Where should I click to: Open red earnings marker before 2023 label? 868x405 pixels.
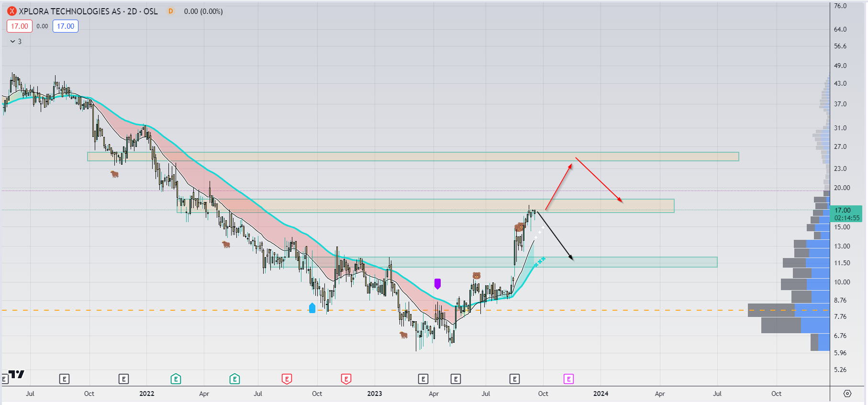coord(346,379)
